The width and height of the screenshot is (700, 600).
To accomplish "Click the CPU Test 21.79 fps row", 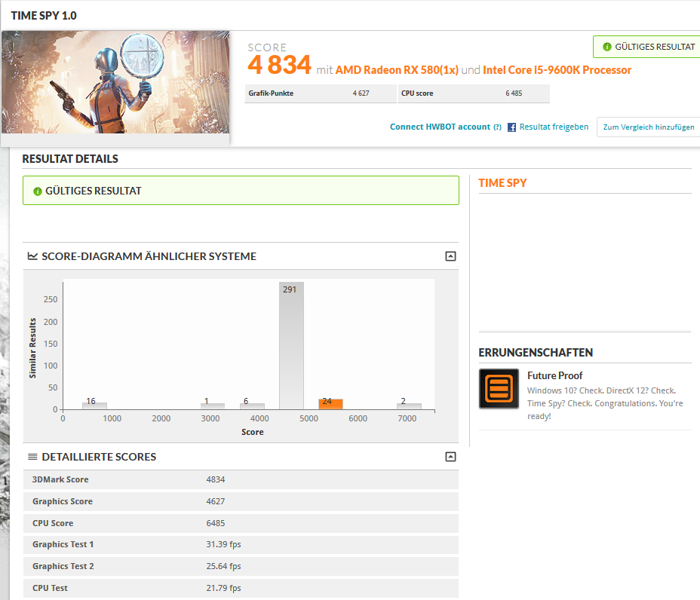I will (x=241, y=588).
